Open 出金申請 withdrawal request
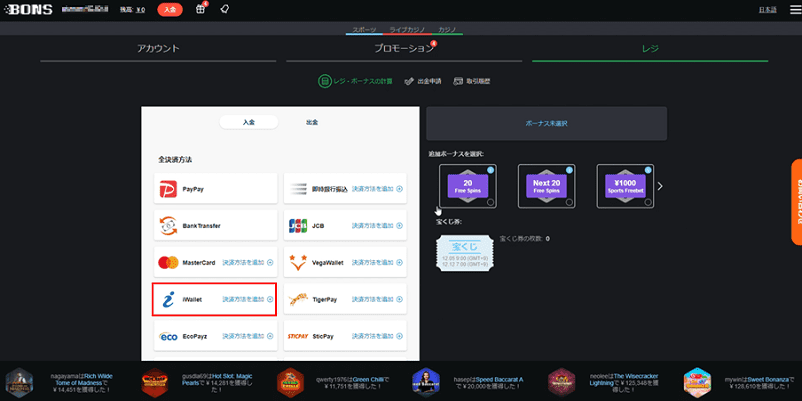The width and height of the screenshot is (802, 401). tap(422, 81)
